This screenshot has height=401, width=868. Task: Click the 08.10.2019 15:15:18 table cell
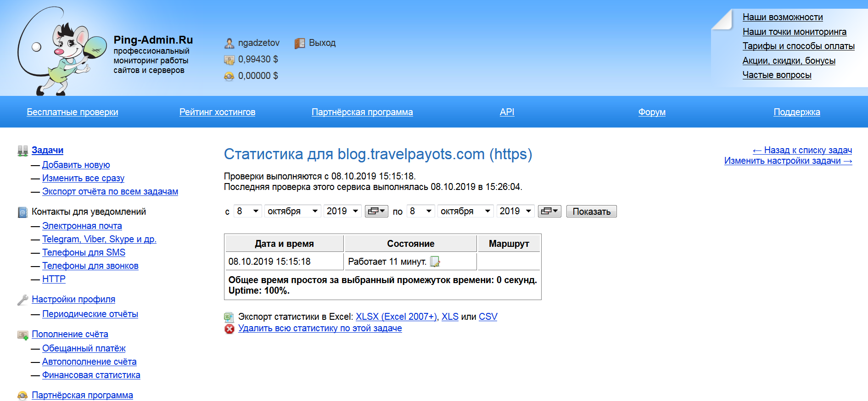coord(285,262)
